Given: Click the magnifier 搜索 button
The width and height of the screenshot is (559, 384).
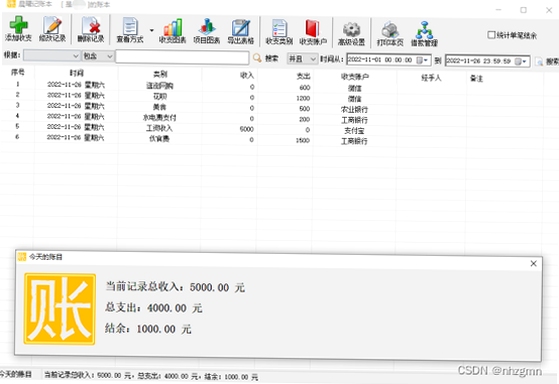Looking at the screenshot, I should click(x=265, y=58).
